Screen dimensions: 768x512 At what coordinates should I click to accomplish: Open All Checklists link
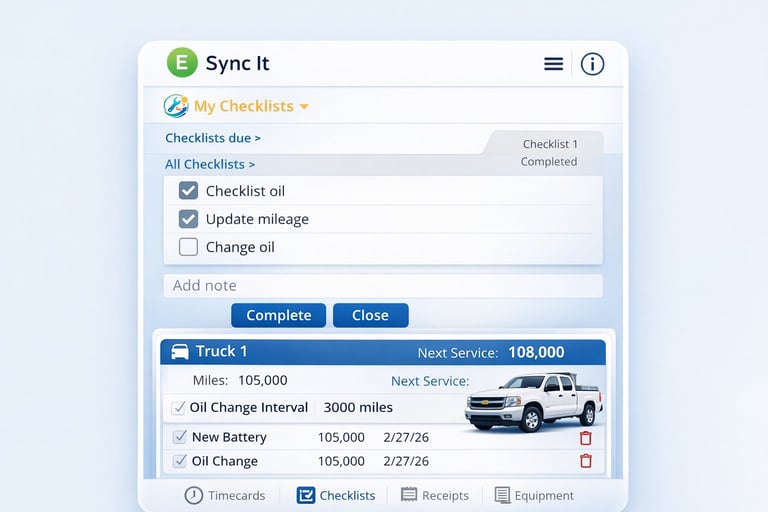click(210, 164)
